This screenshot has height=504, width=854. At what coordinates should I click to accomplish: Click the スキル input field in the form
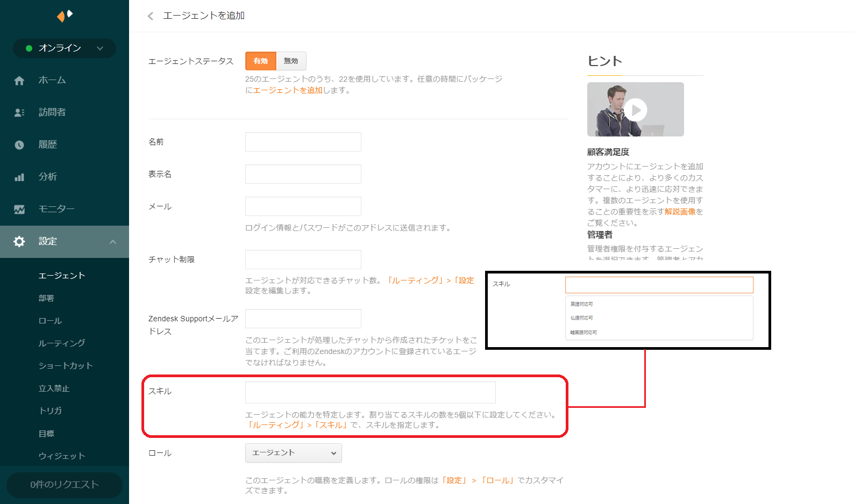point(371,393)
